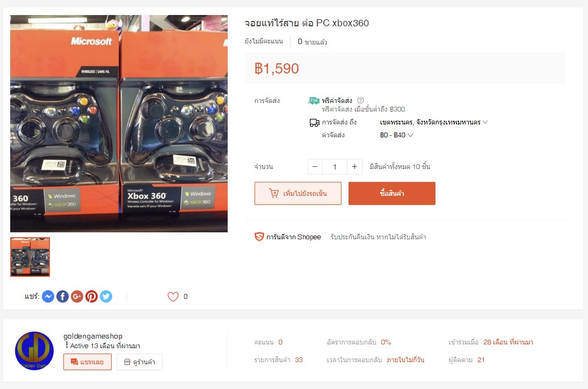Increase quantity with plus button
588x389 pixels.
(x=355, y=167)
